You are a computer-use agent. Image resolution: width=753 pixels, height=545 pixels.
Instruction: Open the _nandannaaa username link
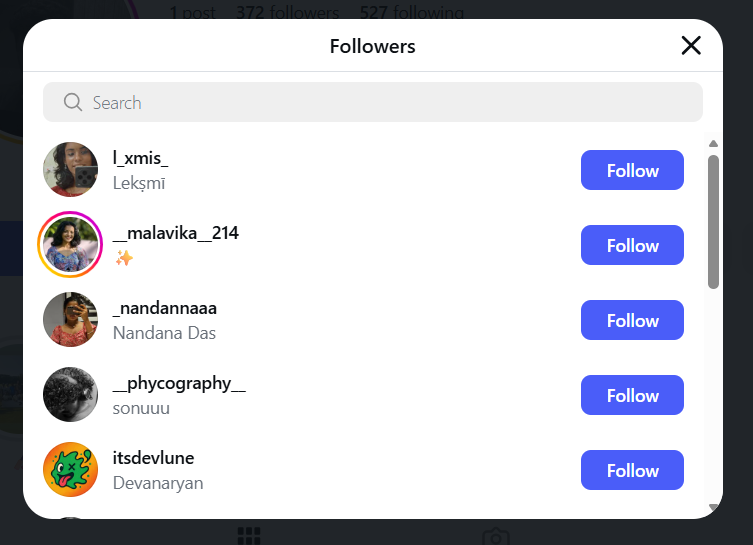tap(165, 308)
